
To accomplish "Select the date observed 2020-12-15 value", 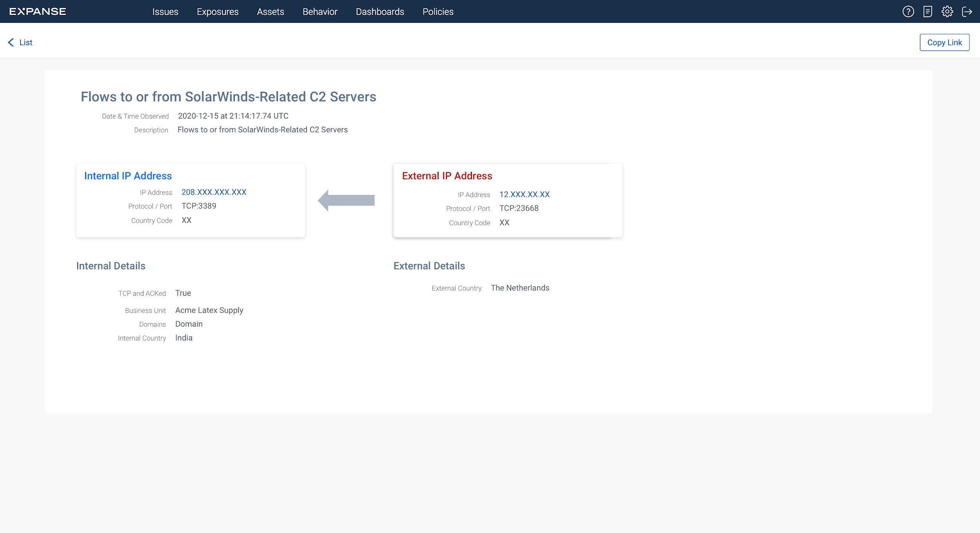I will click(x=233, y=116).
